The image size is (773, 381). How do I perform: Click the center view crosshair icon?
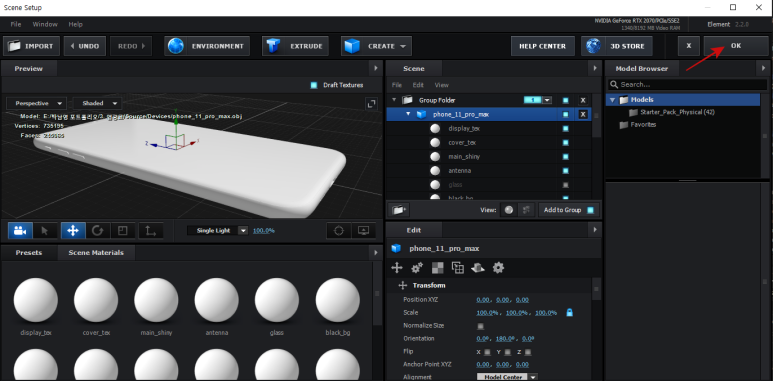coord(339,230)
